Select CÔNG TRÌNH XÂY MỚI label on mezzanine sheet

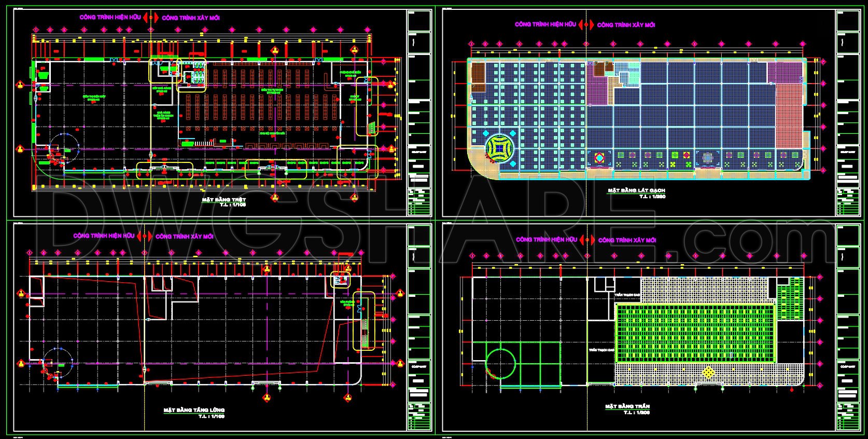(x=185, y=236)
